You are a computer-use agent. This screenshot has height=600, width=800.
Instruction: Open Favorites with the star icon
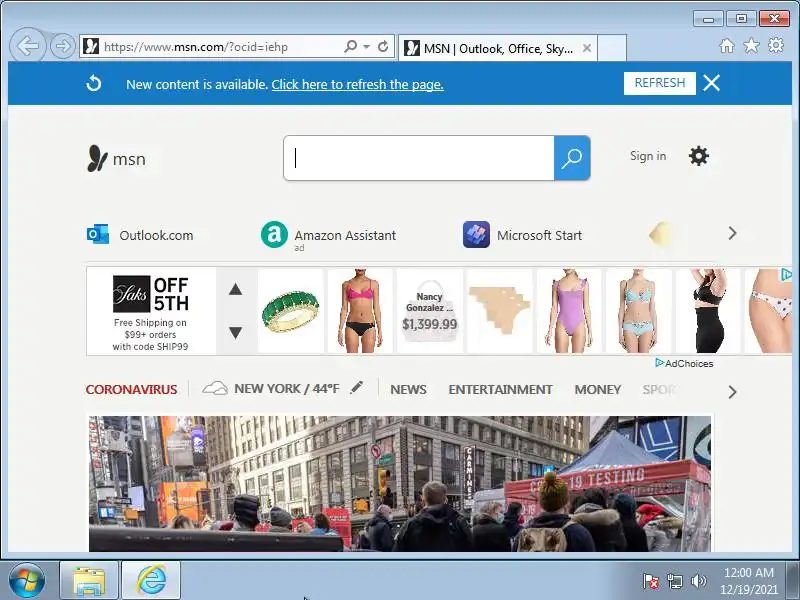tap(751, 46)
